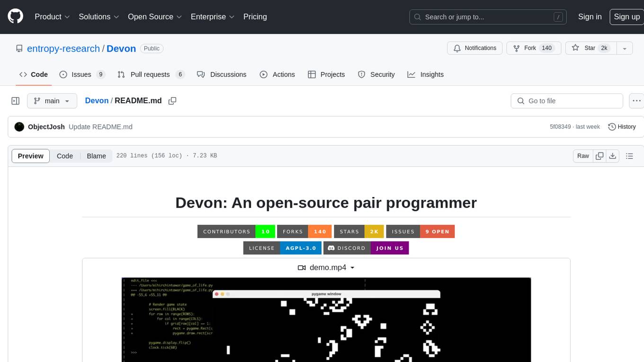Open the entropy-research owner page
644x362 pixels.
pos(63,48)
